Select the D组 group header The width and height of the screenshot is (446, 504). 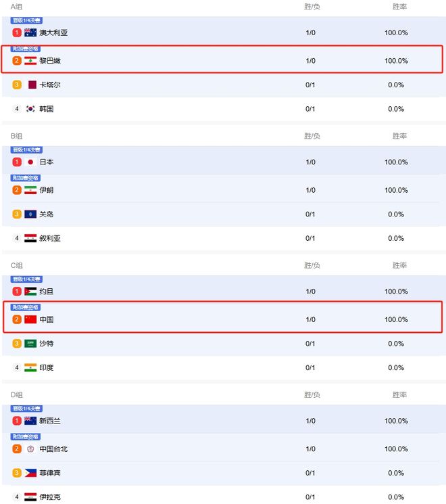click(x=16, y=394)
